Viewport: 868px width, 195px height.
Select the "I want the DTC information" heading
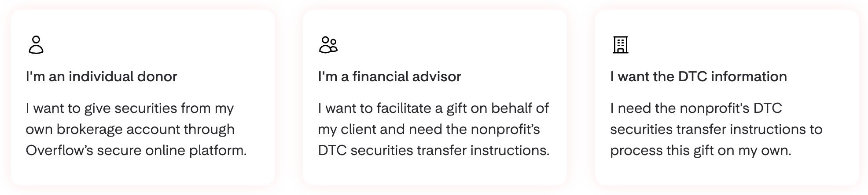point(699,76)
